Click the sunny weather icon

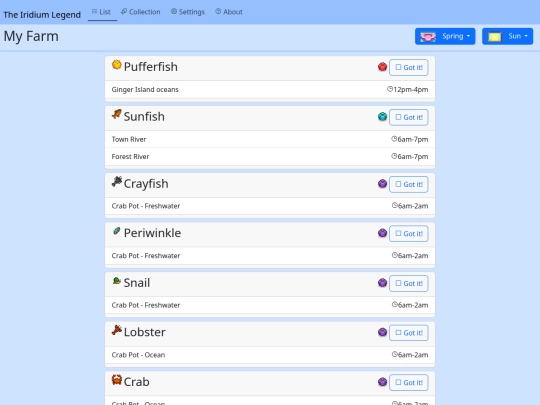(495, 37)
